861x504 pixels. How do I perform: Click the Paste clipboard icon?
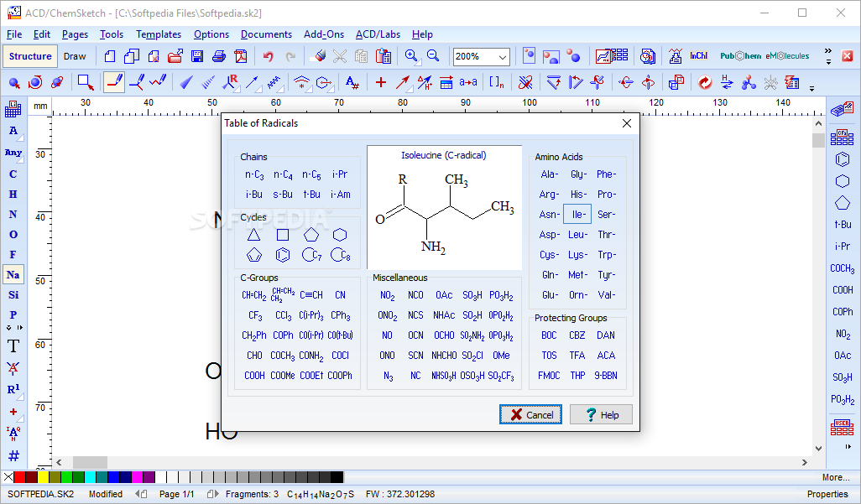(384, 56)
